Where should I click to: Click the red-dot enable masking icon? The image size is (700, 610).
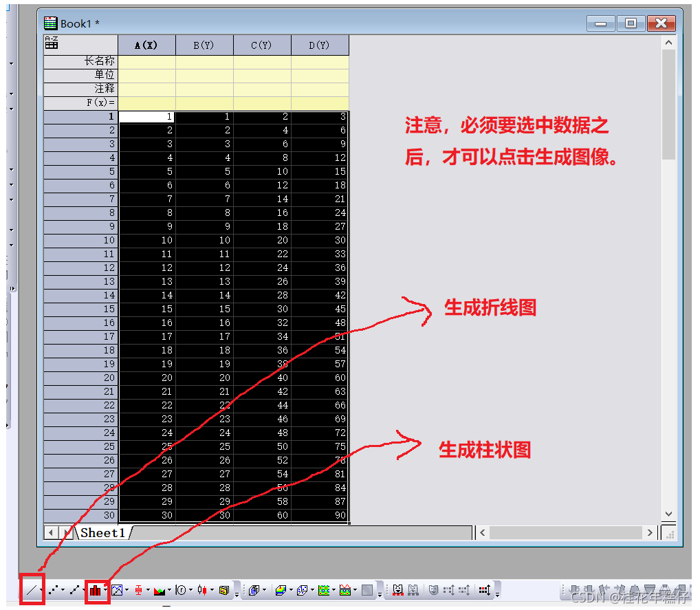(x=484, y=590)
